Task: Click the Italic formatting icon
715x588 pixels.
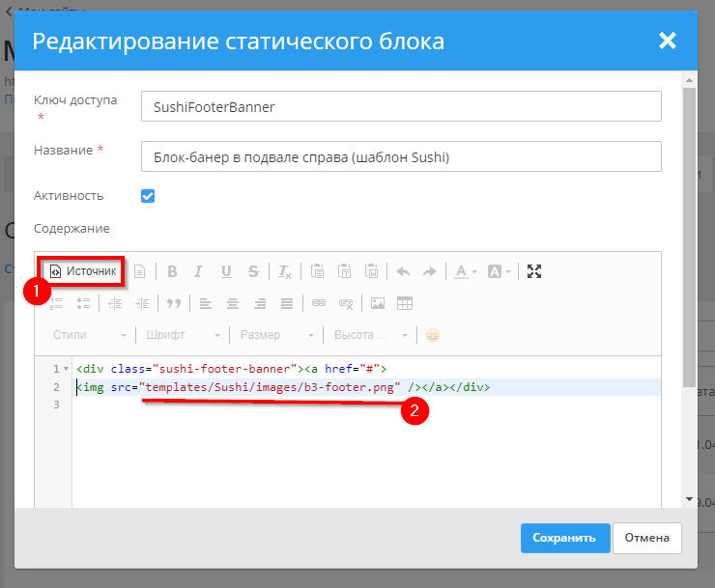Action: (198, 271)
